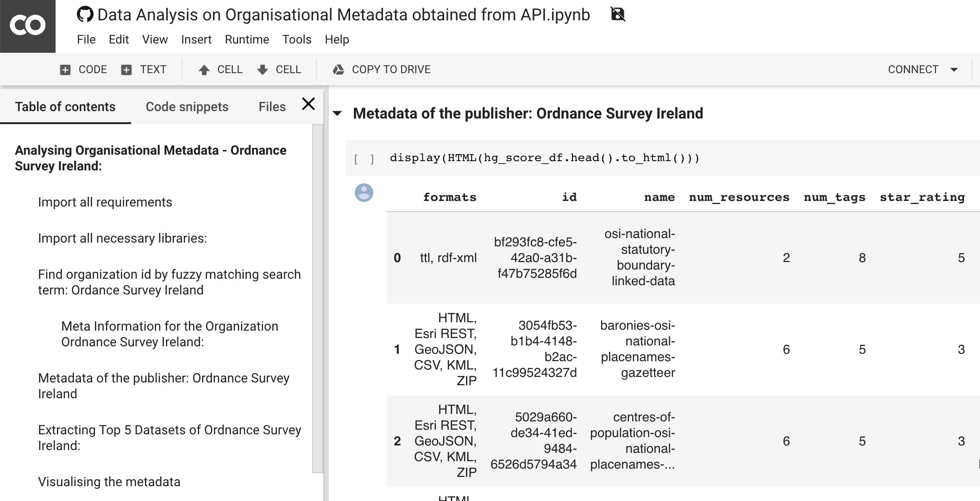Open the Edit menu
Image resolution: width=980 pixels, height=501 pixels.
click(x=119, y=39)
